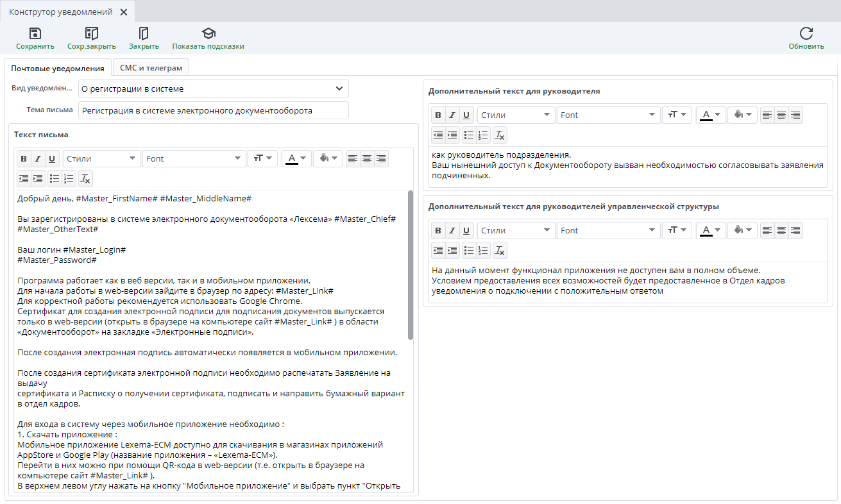
Task: Clear formatting in управленческой структуры editor
Action: (x=500, y=251)
